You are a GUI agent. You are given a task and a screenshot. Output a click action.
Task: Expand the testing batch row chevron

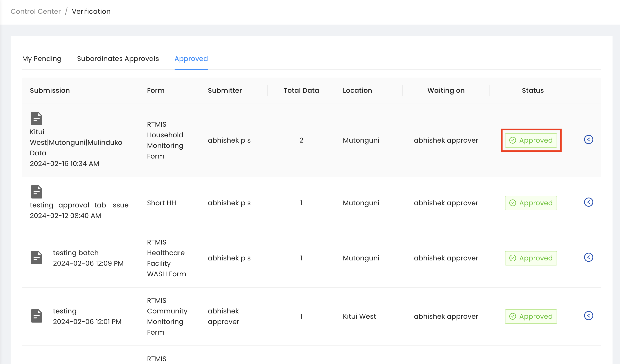[x=588, y=257]
